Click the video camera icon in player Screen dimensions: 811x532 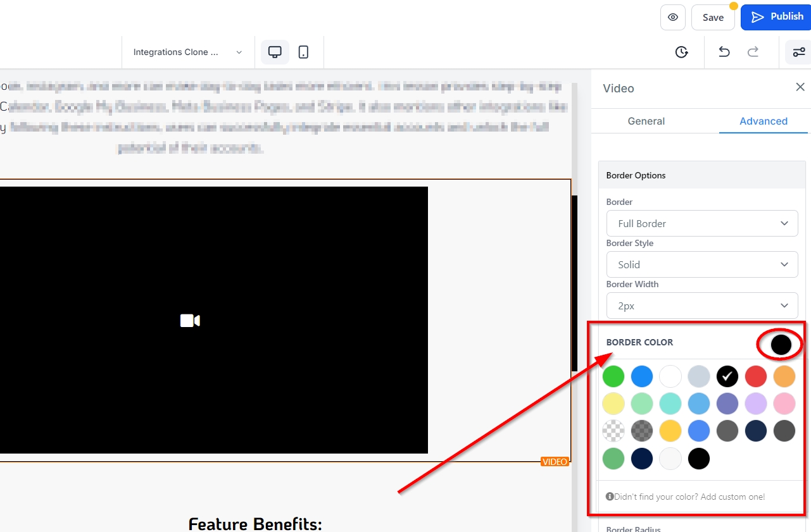190,321
